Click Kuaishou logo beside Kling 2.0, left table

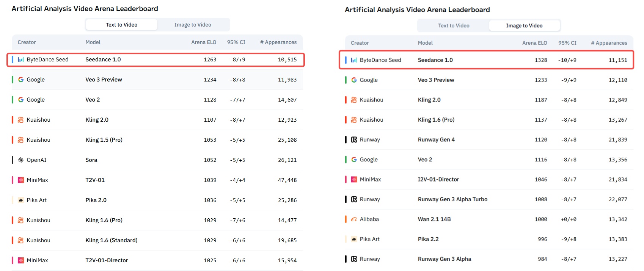21,120
